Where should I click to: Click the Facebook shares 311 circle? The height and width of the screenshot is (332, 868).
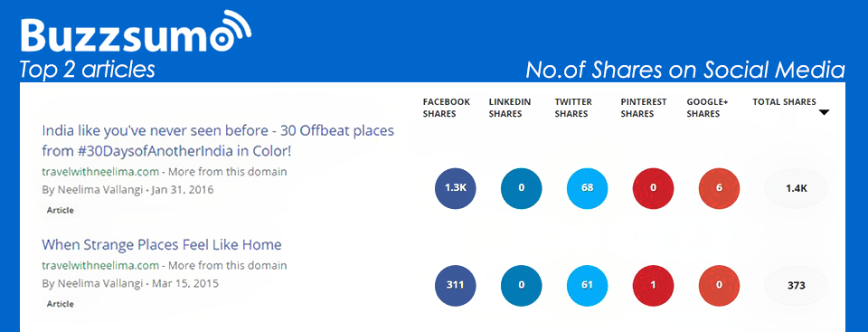pos(456,286)
